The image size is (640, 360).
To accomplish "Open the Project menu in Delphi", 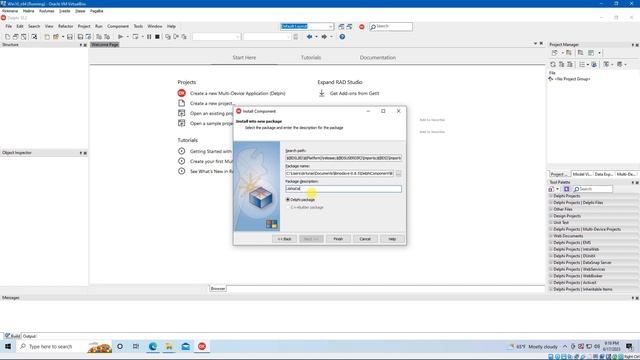I will click(84, 26).
